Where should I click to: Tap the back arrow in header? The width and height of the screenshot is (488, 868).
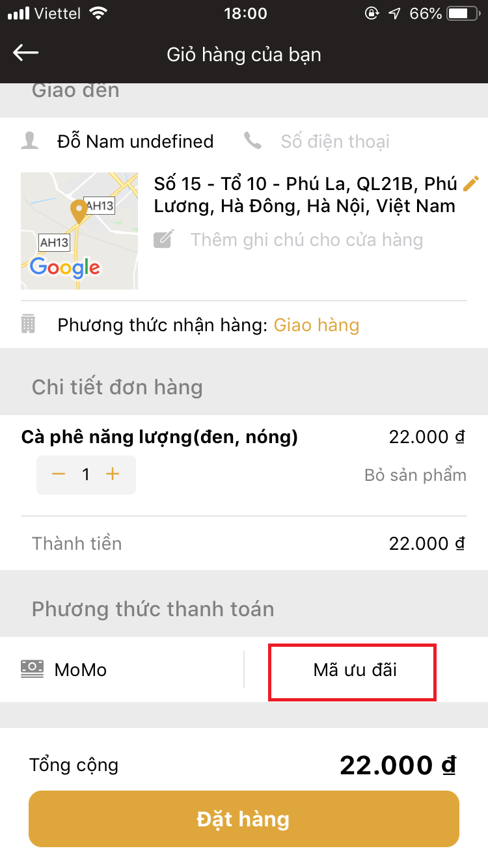(x=26, y=53)
